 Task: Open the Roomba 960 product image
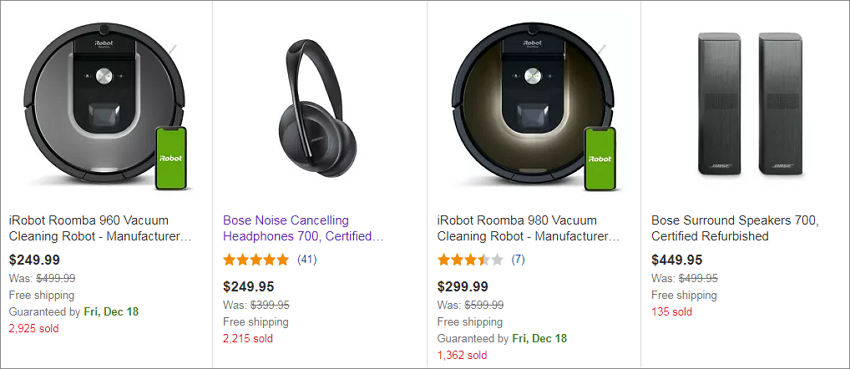point(105,107)
